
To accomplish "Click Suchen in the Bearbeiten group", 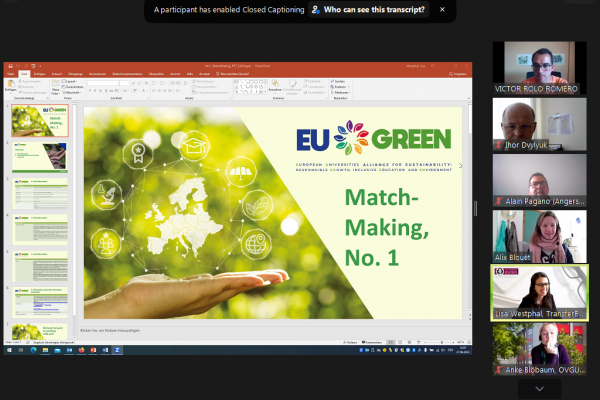I will pos(337,81).
